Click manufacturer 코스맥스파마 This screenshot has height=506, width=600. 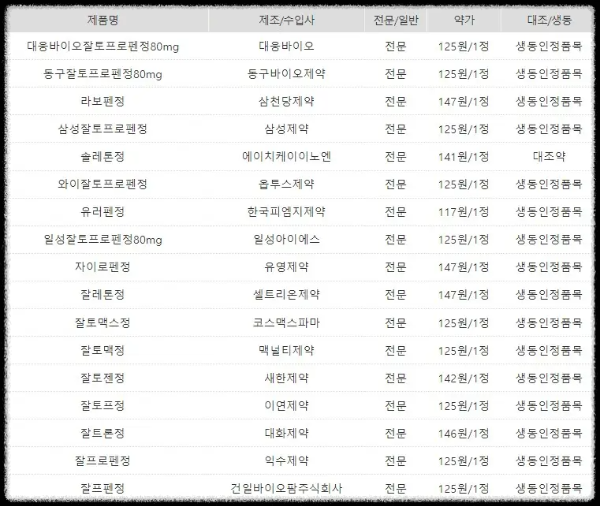pos(287,323)
